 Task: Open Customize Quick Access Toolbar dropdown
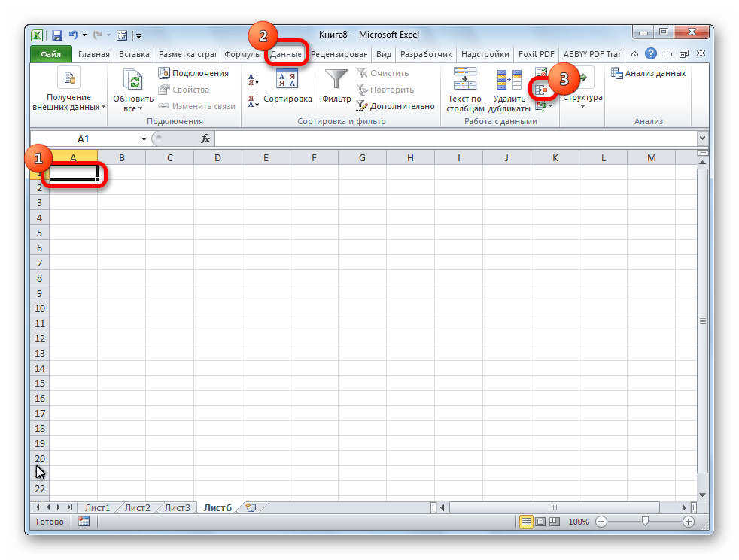point(138,35)
